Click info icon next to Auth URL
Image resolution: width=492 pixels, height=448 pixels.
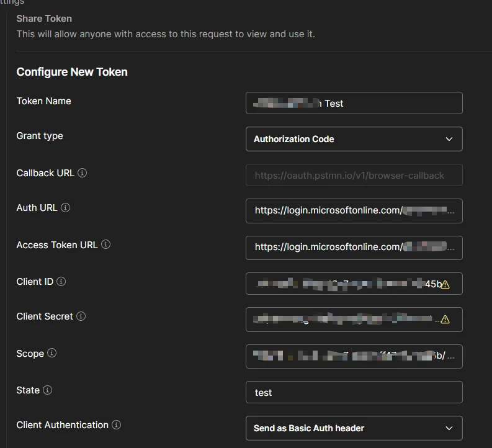point(65,207)
